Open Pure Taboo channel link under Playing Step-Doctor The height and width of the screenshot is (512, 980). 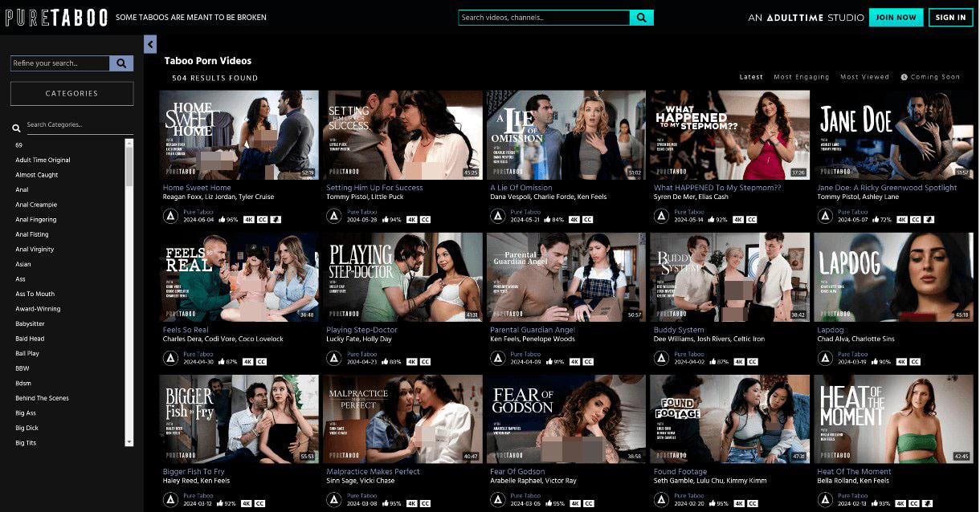tap(361, 354)
